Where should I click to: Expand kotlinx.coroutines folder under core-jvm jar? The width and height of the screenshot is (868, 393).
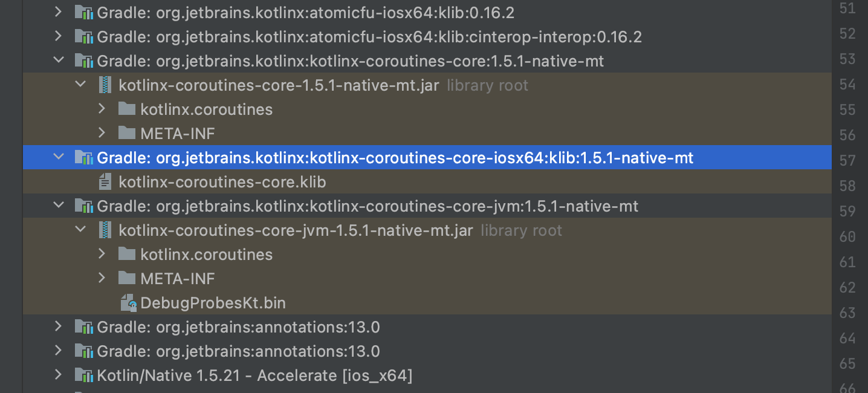pos(102,254)
